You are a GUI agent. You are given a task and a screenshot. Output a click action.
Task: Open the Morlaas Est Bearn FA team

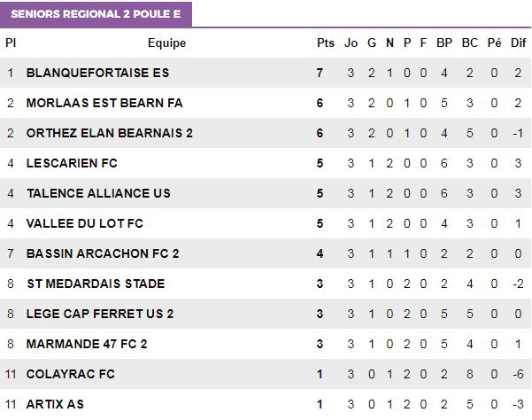point(104,103)
